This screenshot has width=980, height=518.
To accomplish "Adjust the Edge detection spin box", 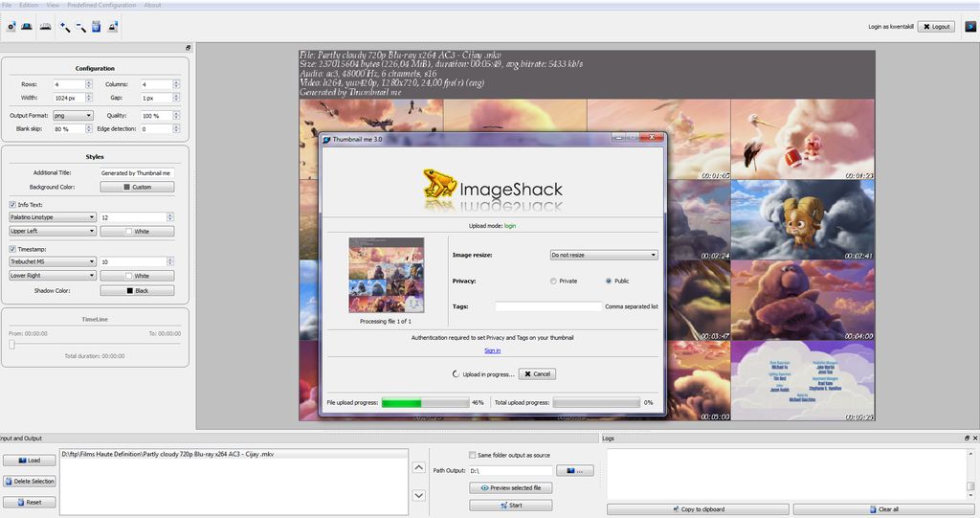I will tap(161, 129).
